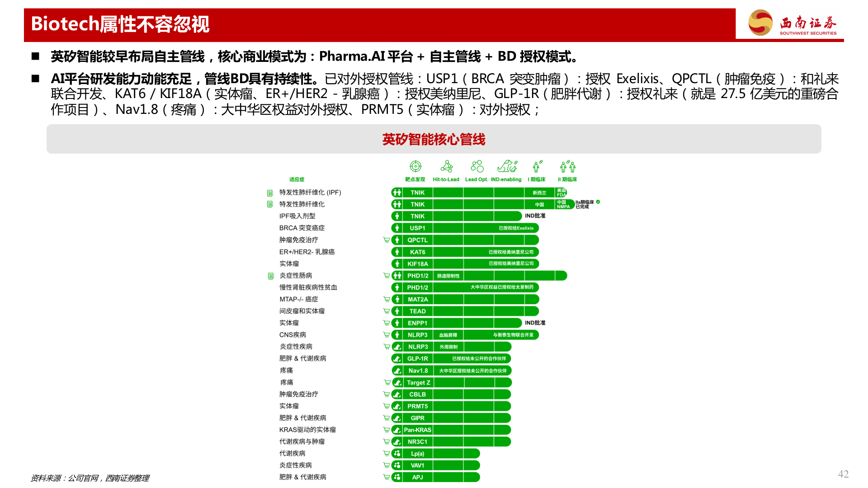Click the GLP-1R pipeline label

pos(417,359)
